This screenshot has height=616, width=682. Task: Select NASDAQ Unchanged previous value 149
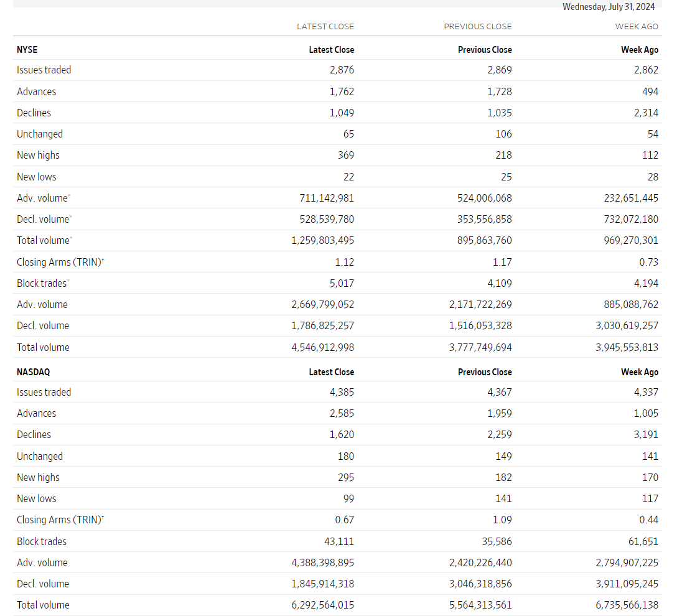(x=503, y=456)
